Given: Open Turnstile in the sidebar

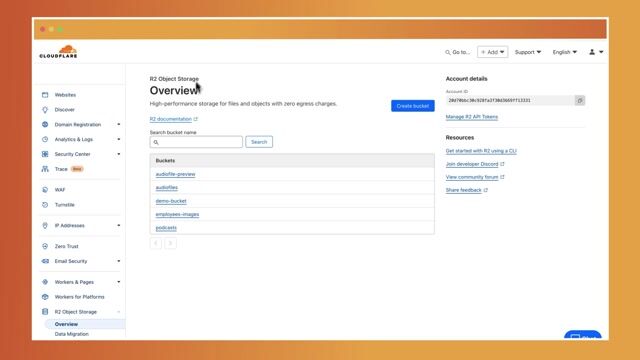Looking at the screenshot, I should point(64,204).
